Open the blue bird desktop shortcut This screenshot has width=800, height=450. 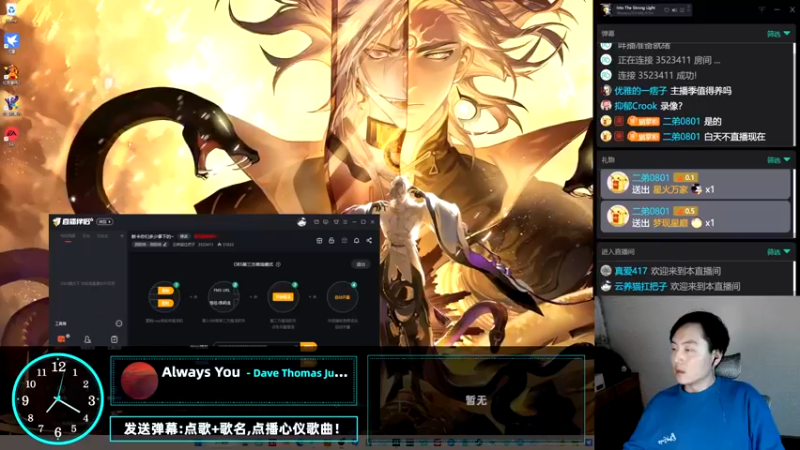pos(12,42)
